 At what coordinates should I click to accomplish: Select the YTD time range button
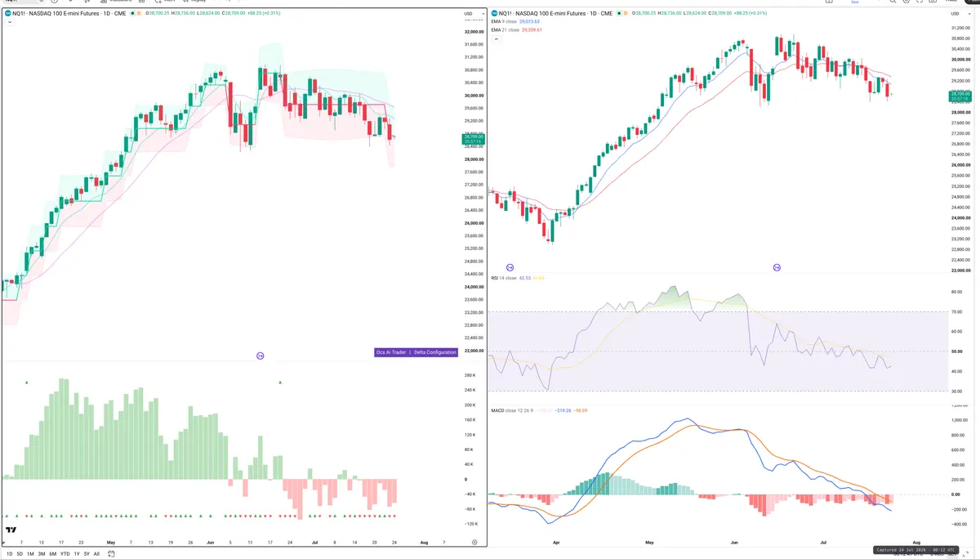(x=65, y=553)
